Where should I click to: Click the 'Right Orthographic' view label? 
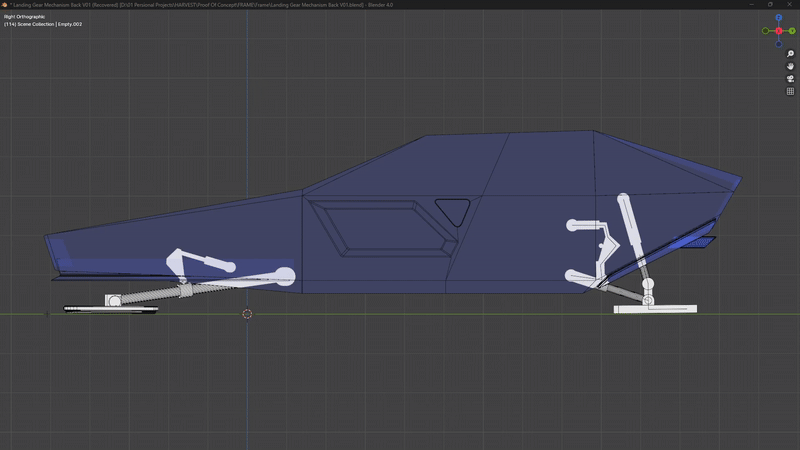point(24,17)
